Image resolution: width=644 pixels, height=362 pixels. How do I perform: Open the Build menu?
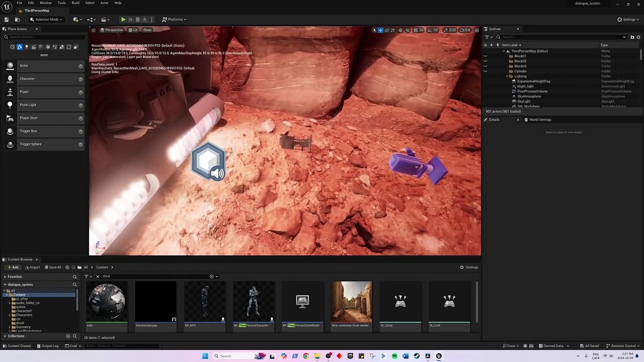[75, 3]
